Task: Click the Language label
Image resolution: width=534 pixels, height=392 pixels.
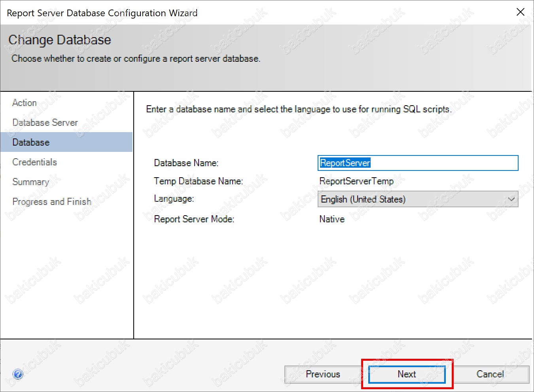Action: coord(174,199)
